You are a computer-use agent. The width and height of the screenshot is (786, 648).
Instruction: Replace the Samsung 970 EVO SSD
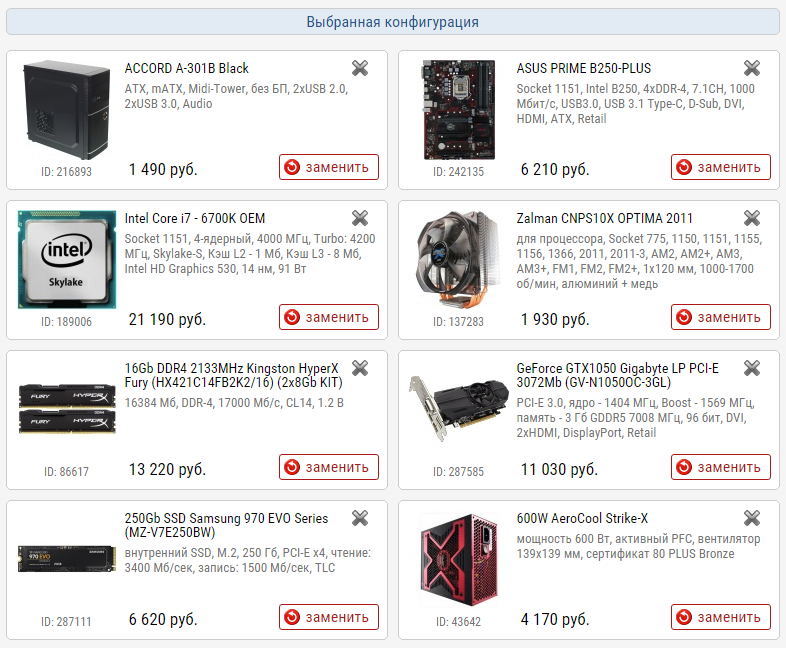coord(329,617)
